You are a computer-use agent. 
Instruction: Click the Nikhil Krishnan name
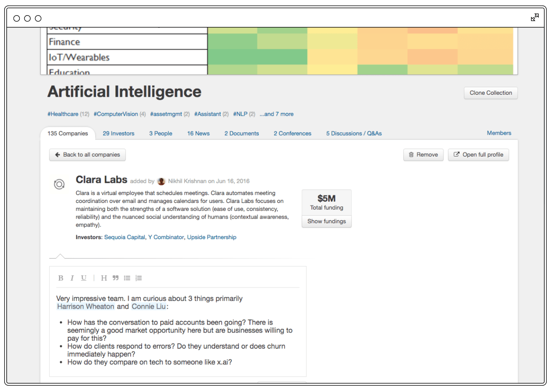coord(187,181)
